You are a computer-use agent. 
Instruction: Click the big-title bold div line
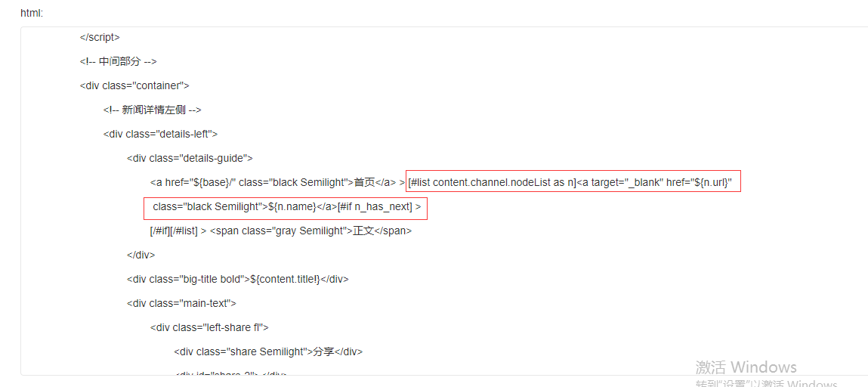pos(237,279)
